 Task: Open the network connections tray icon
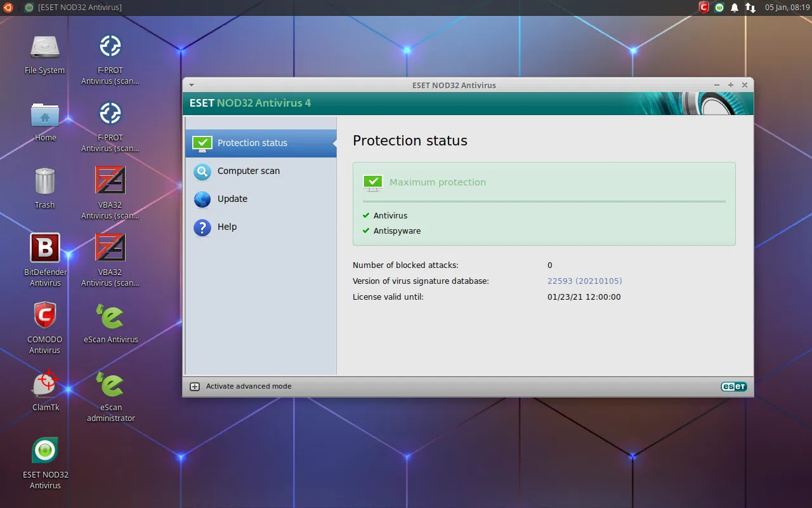pyautogui.click(x=750, y=8)
